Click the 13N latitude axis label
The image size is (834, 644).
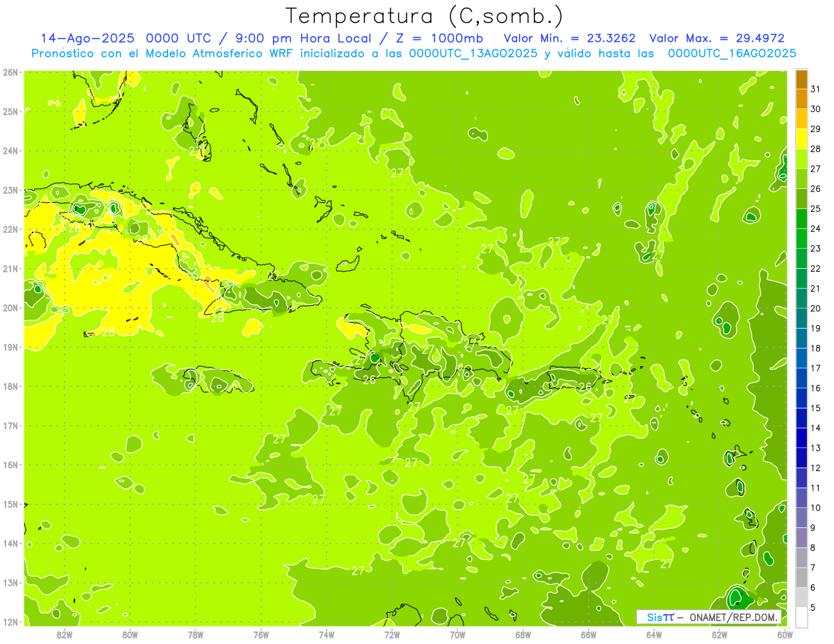tap(10, 583)
